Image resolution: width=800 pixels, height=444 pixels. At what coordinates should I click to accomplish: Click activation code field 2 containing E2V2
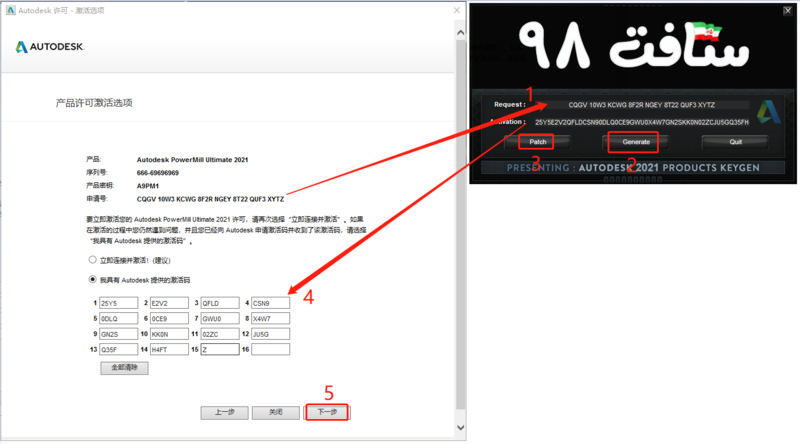tap(169, 303)
